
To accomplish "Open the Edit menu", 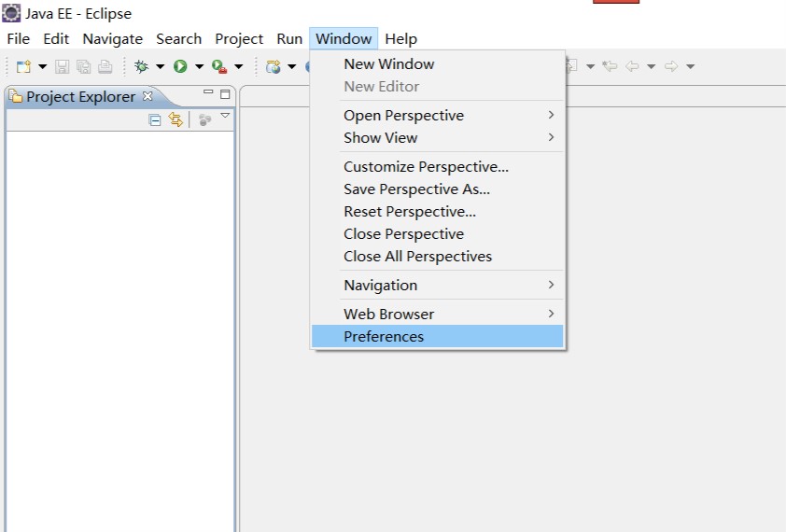I will [56, 38].
